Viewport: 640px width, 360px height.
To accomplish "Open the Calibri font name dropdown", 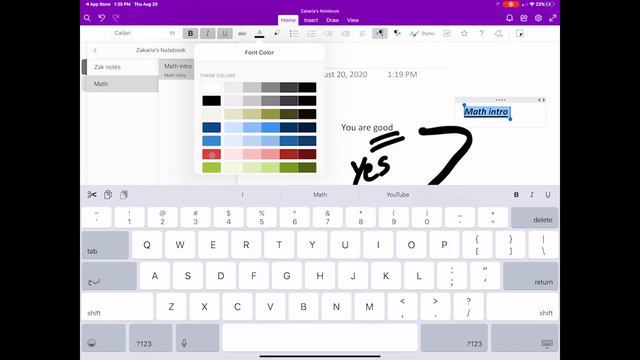I will pos(123,33).
